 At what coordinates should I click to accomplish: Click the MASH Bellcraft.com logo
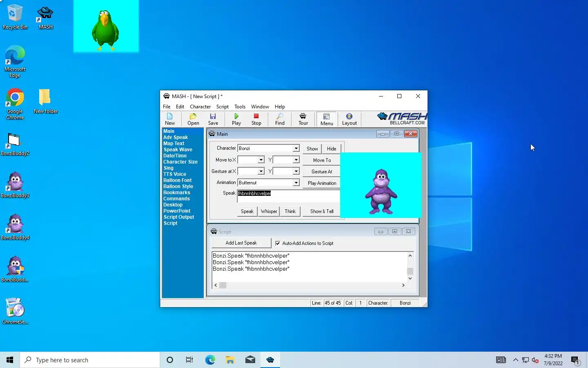coord(402,119)
